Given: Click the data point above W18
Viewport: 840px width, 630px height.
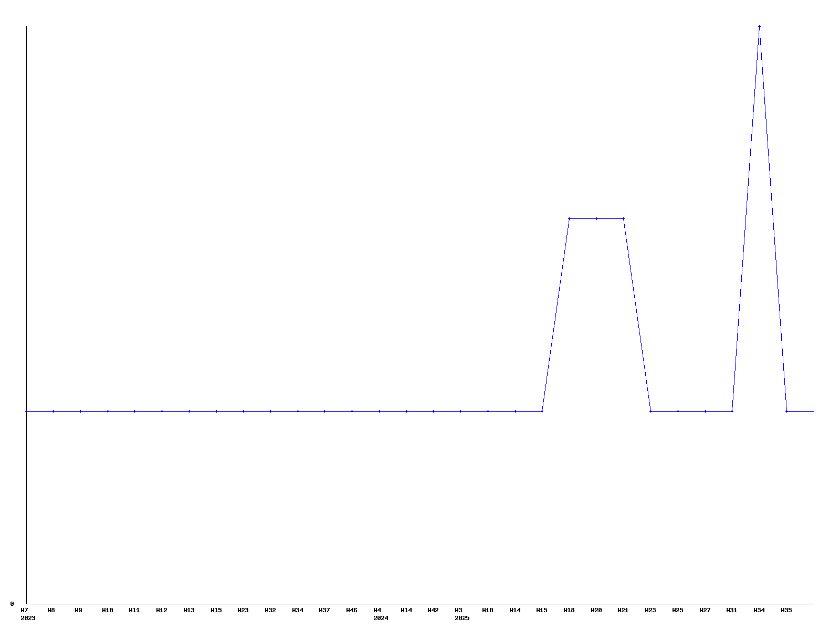Looking at the screenshot, I should (x=569, y=218).
